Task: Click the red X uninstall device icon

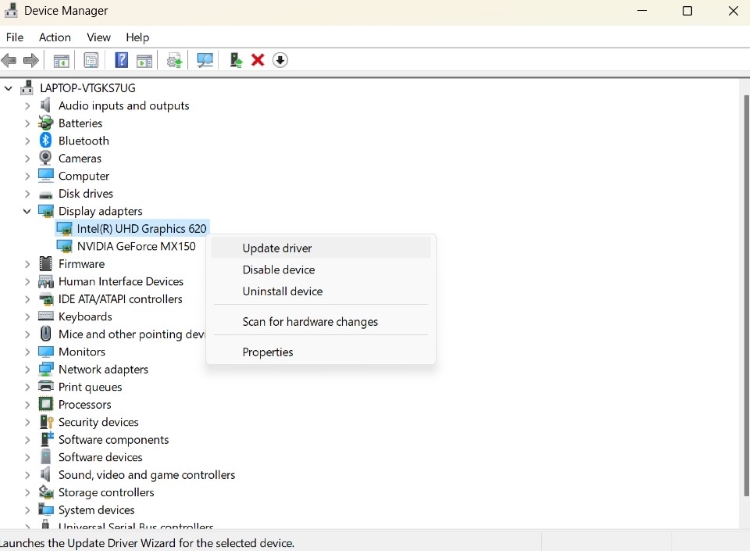Action: (x=257, y=60)
